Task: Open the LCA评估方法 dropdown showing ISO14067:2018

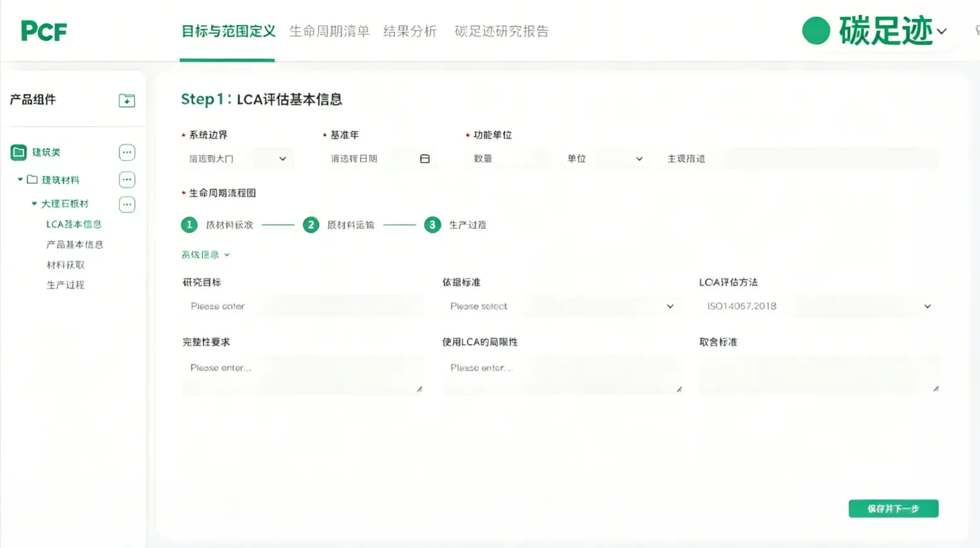Action: (x=926, y=306)
